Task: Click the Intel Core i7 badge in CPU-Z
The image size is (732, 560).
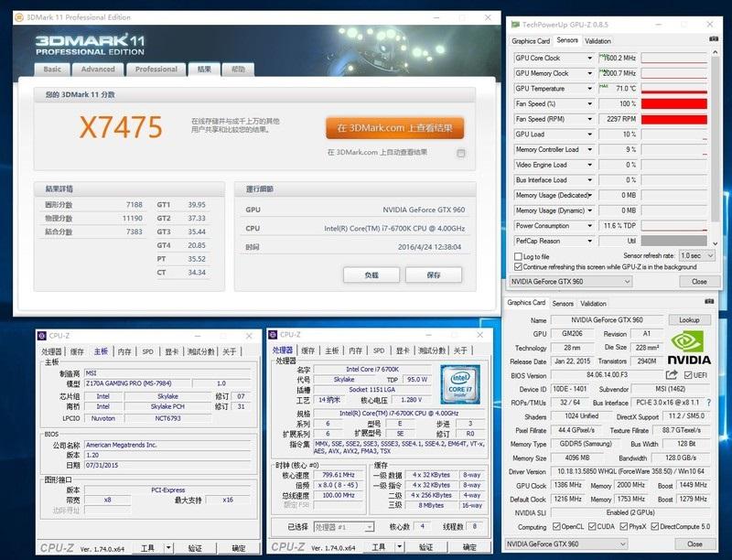Action: click(x=460, y=384)
